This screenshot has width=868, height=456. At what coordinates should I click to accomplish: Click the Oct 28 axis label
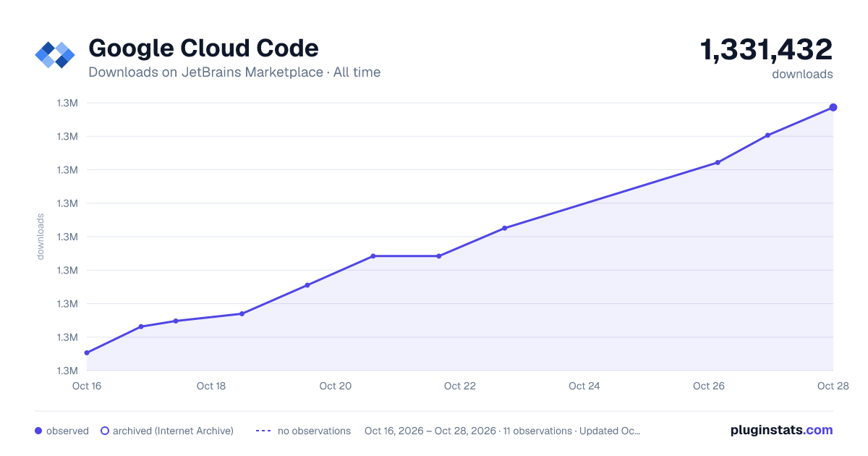(833, 386)
